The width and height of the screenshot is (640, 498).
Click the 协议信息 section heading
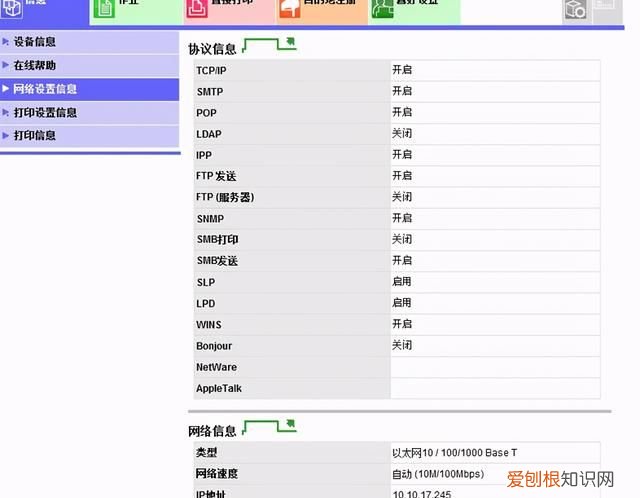(212, 49)
